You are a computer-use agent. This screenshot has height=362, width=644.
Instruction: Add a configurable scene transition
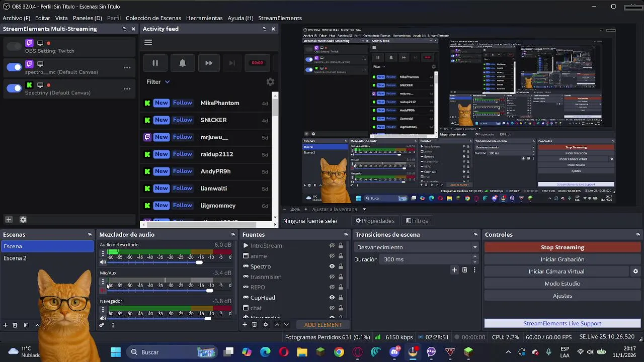[x=454, y=270]
